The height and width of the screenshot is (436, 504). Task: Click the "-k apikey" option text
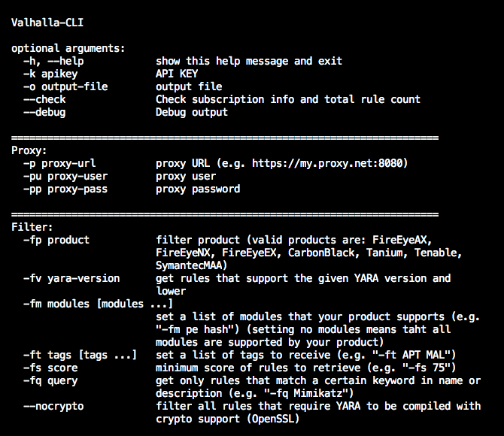coord(50,74)
